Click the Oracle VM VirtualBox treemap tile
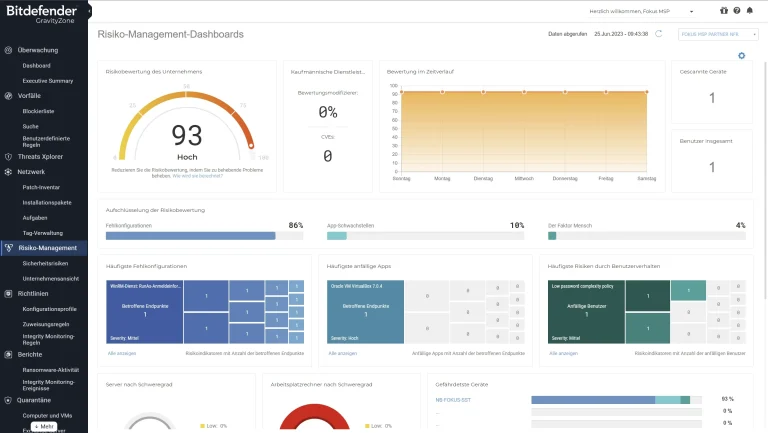 click(365, 312)
